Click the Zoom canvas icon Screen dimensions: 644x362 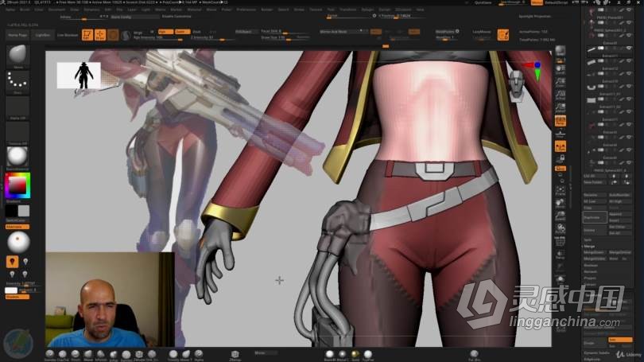pos(561,82)
